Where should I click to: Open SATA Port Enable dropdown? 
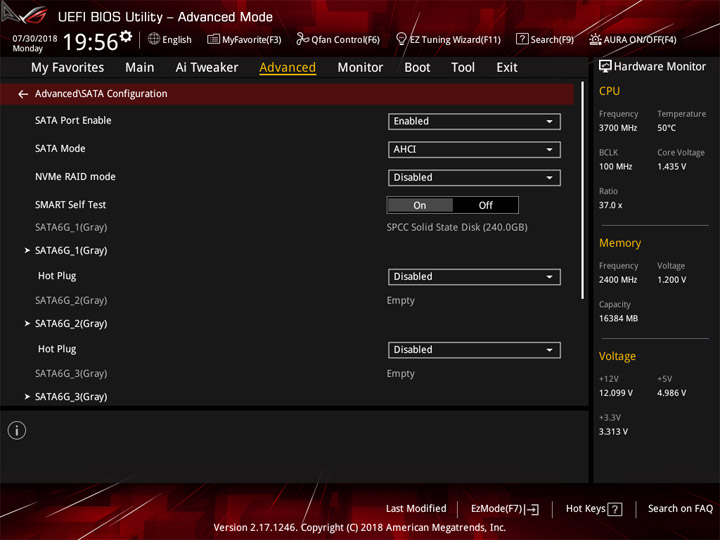coord(474,121)
